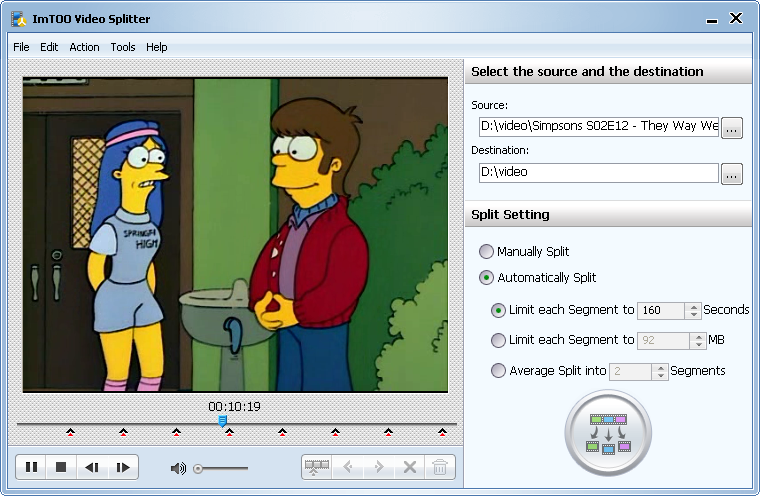Choose Average Split into Segments
The image size is (760, 496).
(x=498, y=371)
